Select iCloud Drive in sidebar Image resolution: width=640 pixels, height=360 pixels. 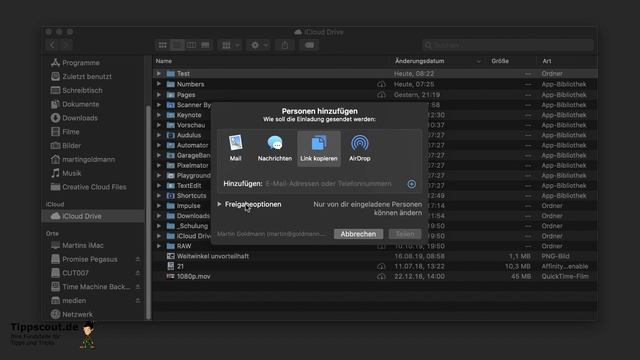click(93, 216)
